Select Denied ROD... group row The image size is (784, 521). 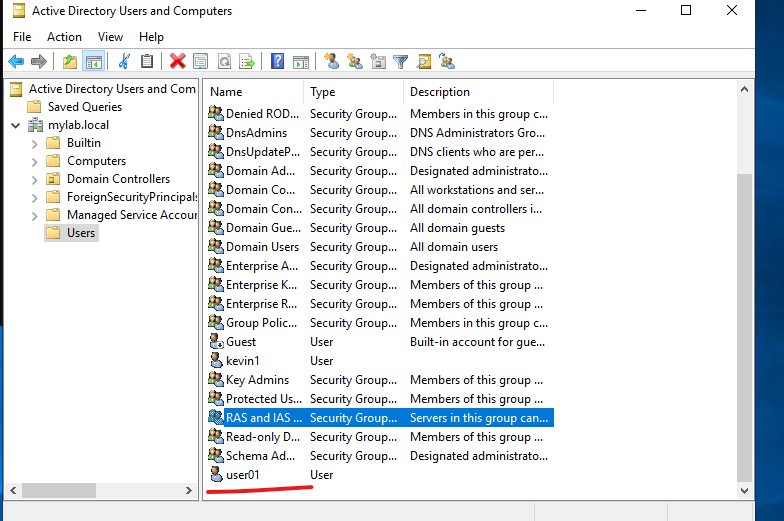tap(380, 114)
